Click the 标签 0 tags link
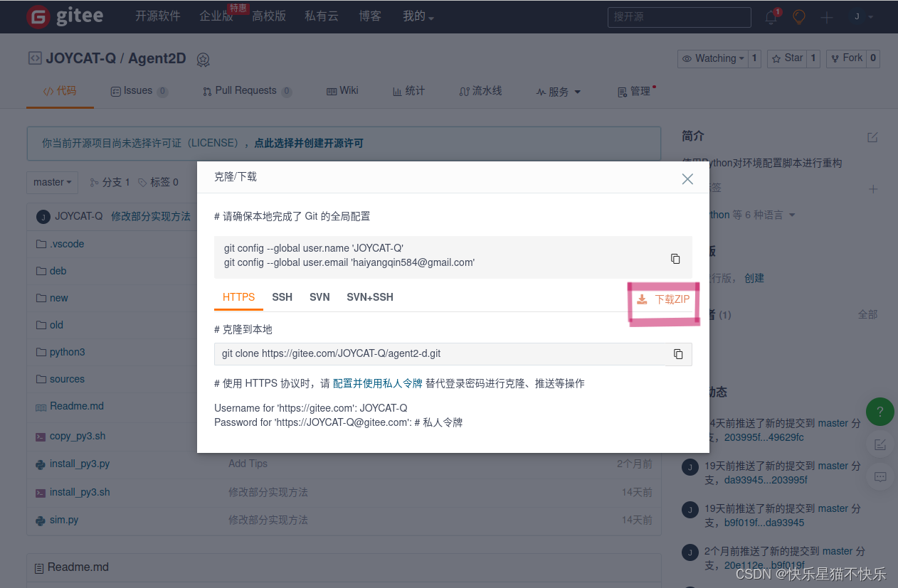 [x=158, y=182]
